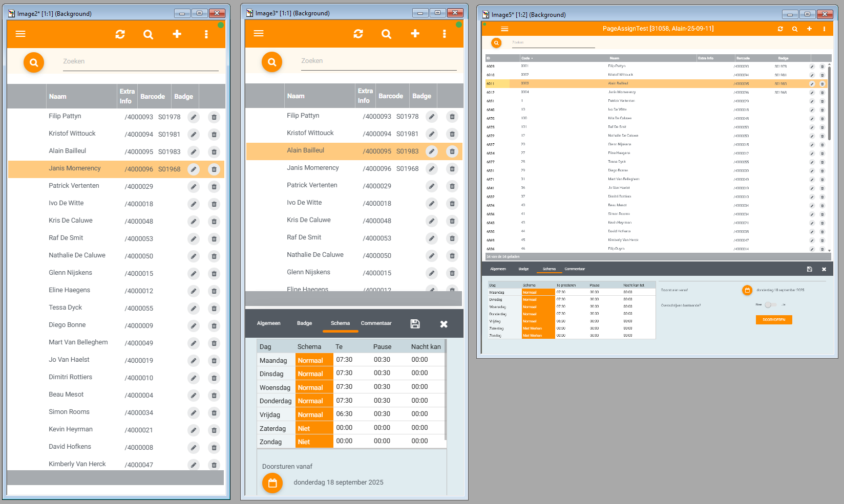Select Zondag Niet schema cell in Image3
This screenshot has width=844, height=504.
pyautogui.click(x=314, y=442)
